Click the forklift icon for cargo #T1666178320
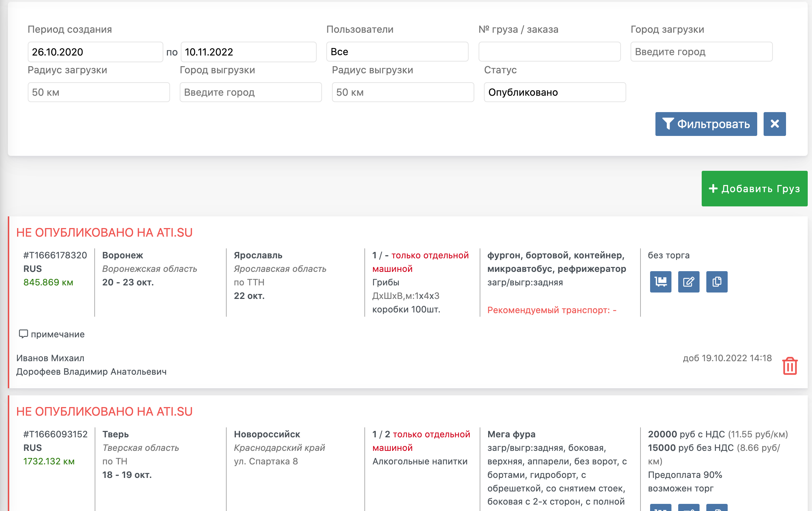This screenshot has height=511, width=812. pos(660,282)
